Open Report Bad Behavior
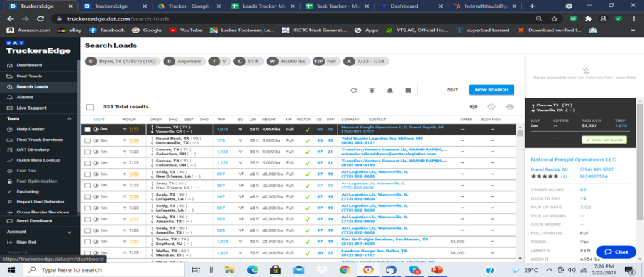644x277 pixels. pyautogui.click(x=40, y=202)
